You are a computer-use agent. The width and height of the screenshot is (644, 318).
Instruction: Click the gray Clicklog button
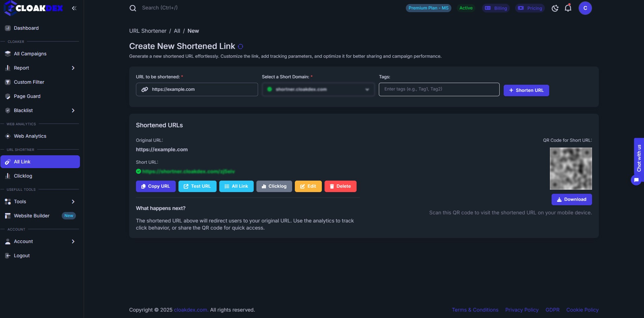(x=274, y=186)
